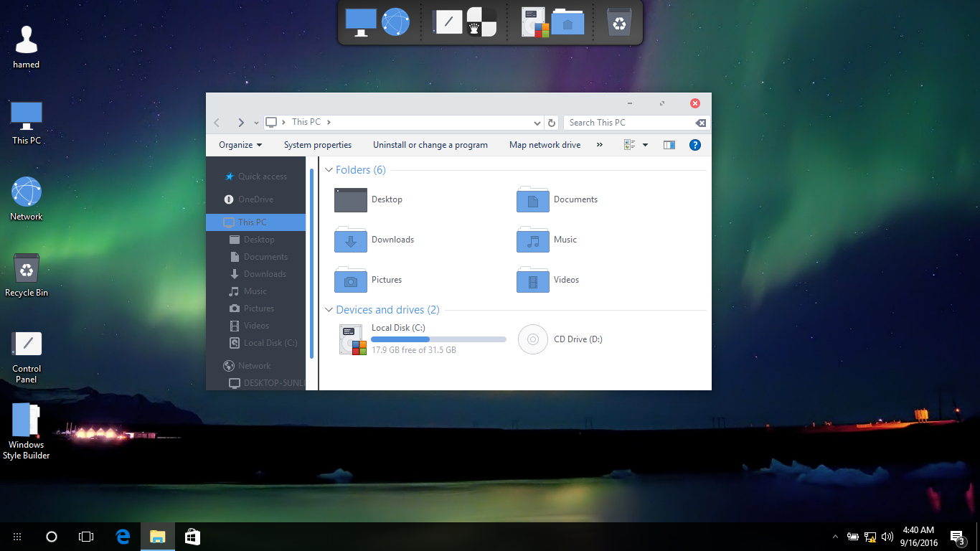Viewport: 980px width, 551px height.
Task: Click Uninstall or change a program
Action: pyautogui.click(x=430, y=145)
